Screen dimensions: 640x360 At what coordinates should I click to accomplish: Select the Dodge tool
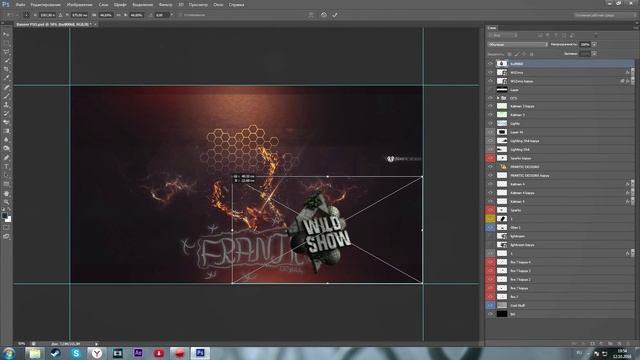point(6,149)
